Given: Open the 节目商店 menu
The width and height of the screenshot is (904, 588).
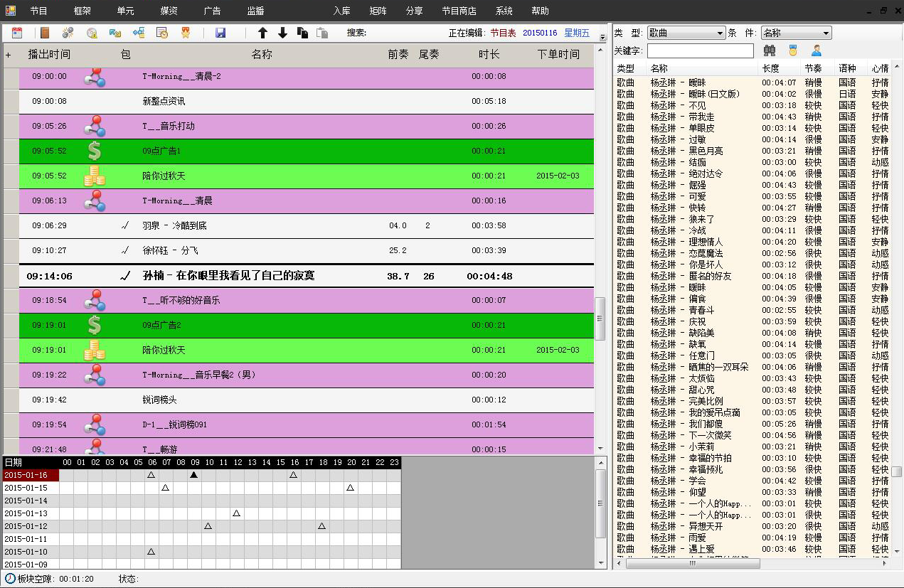Looking at the screenshot, I should tap(459, 11).
